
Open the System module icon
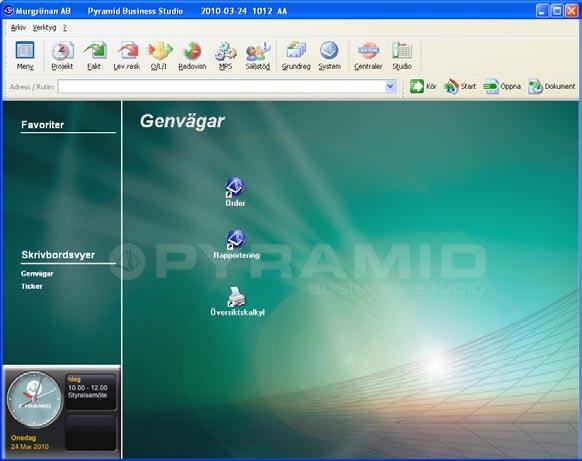coord(329,56)
